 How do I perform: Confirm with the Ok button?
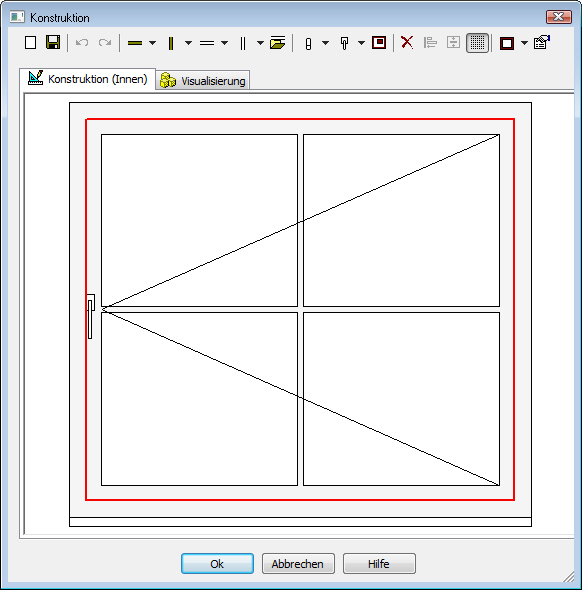[217, 563]
